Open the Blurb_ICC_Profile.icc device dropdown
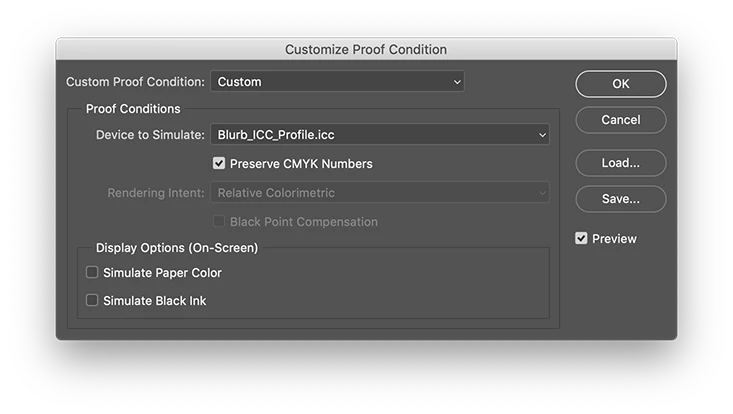Viewport: 733px width, 414px height. 380,135
